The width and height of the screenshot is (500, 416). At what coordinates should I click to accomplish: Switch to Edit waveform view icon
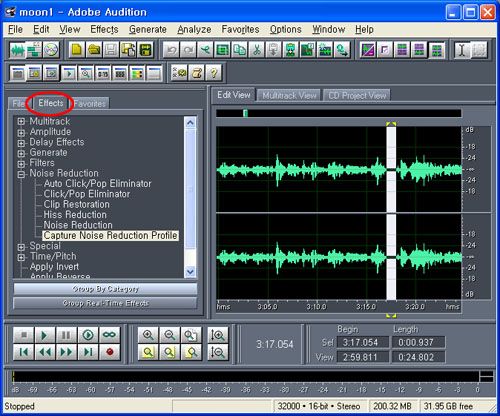tap(17, 50)
